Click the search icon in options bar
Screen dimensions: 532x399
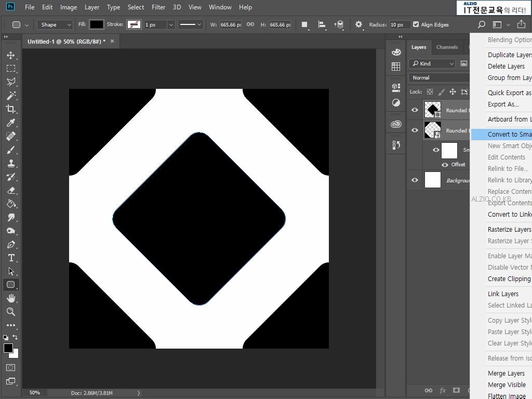tap(482, 24)
